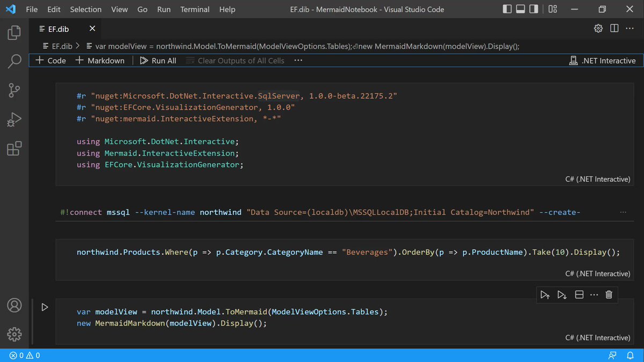
Task: Click Run All in notebook toolbar
Action: click(158, 61)
